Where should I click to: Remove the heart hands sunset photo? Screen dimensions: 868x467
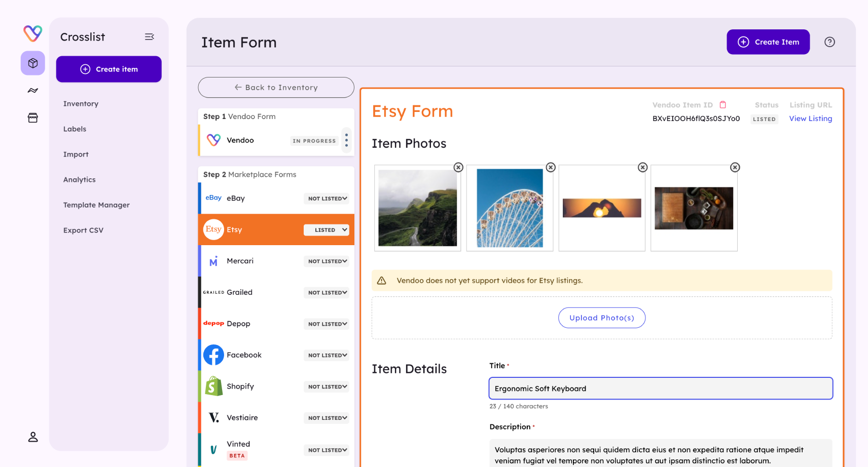point(643,167)
